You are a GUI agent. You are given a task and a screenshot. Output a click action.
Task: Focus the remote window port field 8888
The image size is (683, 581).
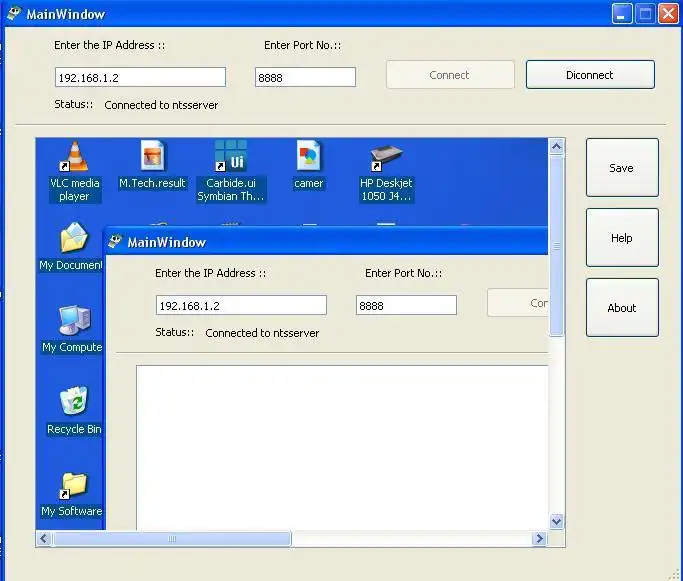pos(406,305)
